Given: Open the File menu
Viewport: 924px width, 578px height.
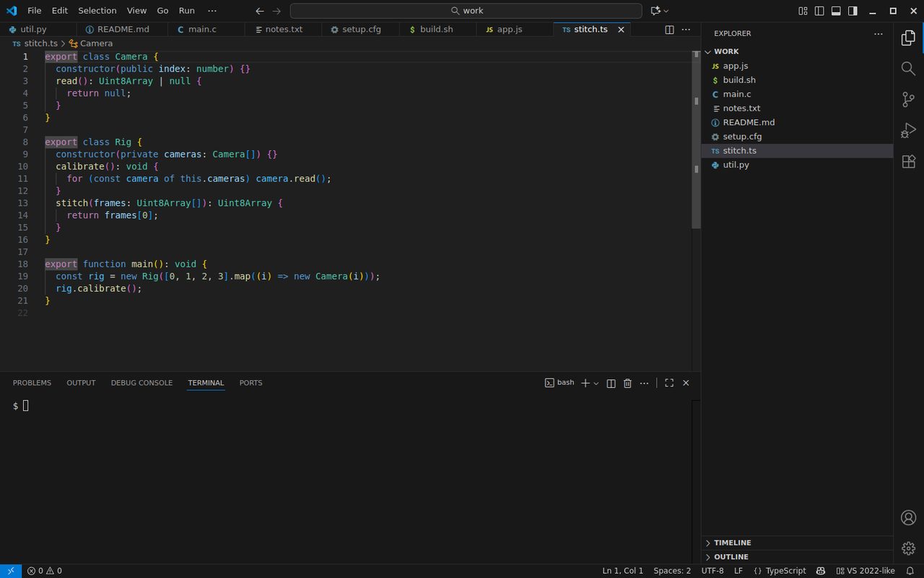Looking at the screenshot, I should pyautogui.click(x=35, y=11).
